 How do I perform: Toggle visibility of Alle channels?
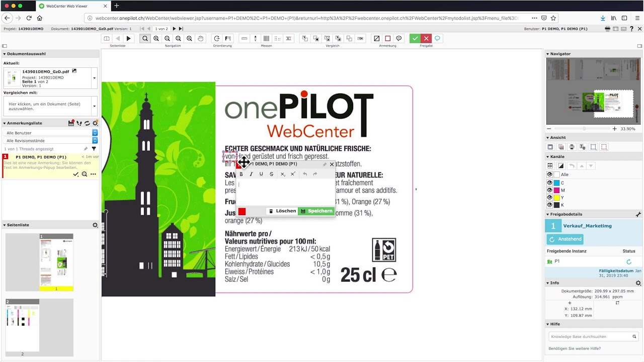pyautogui.click(x=550, y=174)
